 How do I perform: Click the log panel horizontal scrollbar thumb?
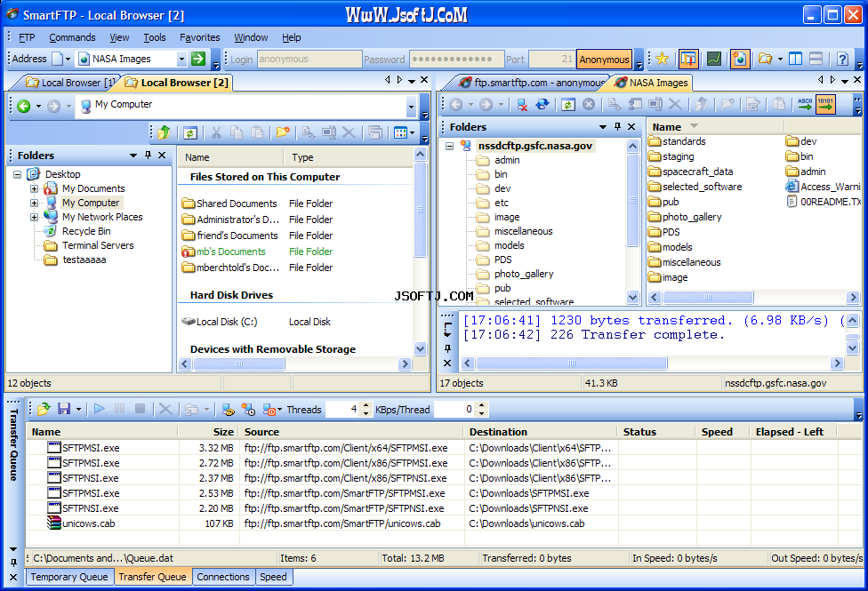pos(572,363)
